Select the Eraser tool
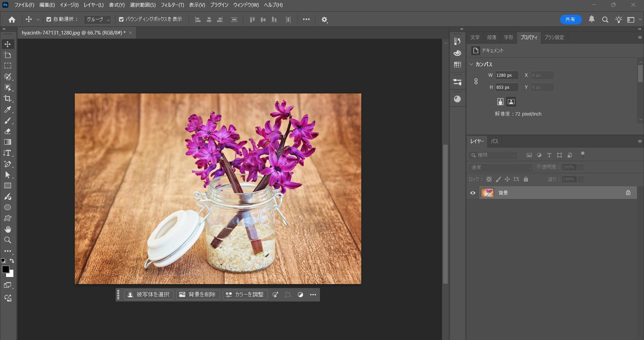 point(7,131)
